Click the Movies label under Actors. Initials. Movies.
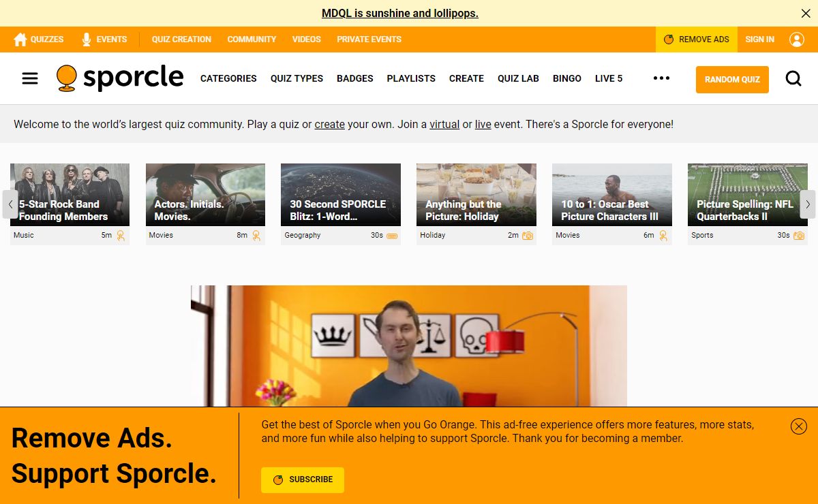 pyautogui.click(x=162, y=236)
